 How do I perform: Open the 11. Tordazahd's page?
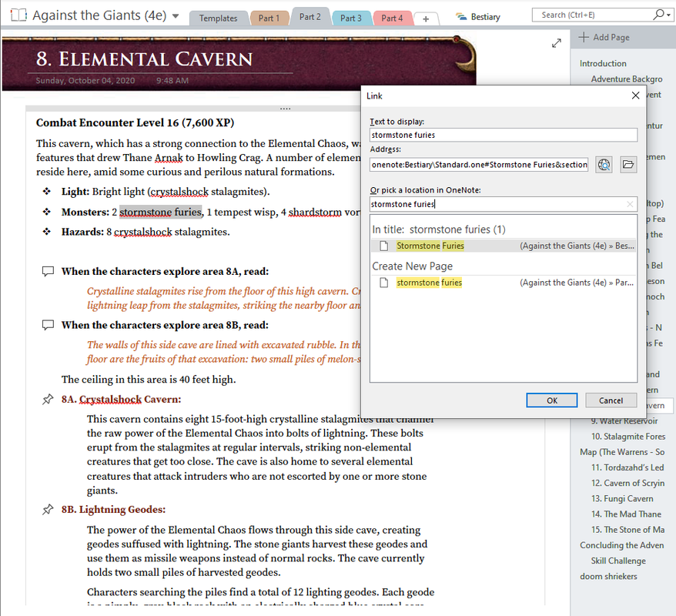pos(627,467)
